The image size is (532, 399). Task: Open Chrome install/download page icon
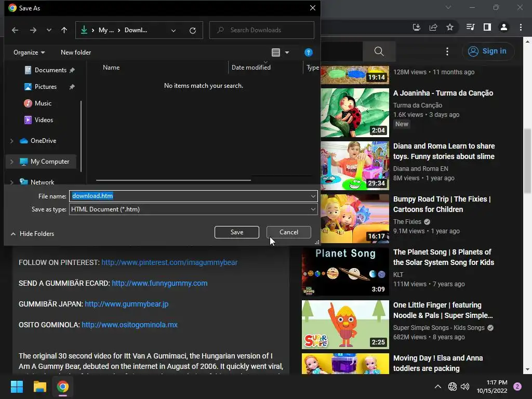(417, 27)
